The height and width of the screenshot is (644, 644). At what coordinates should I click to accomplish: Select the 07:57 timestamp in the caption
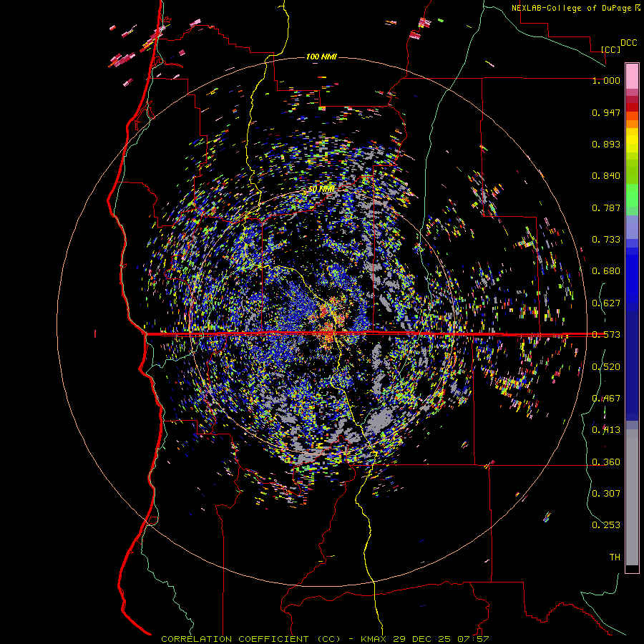click(474, 639)
